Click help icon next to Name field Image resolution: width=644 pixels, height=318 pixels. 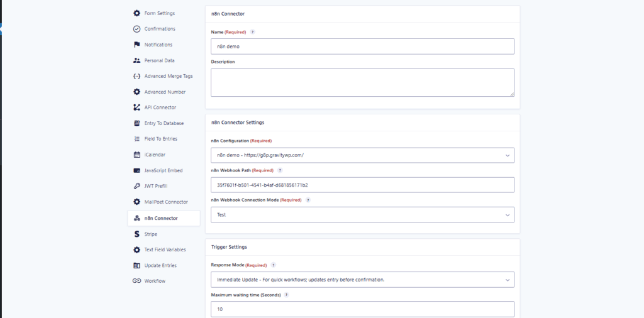[253, 31]
